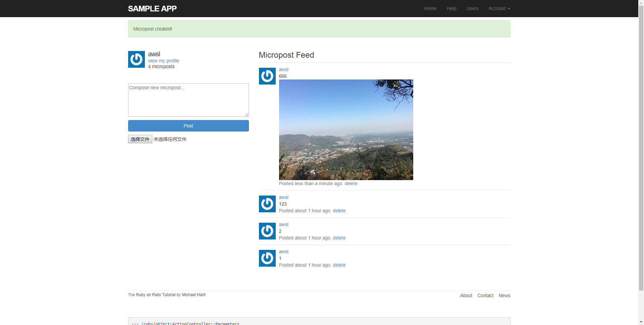Open awsl user link above 123 post
The height and width of the screenshot is (325, 644).
point(284,197)
